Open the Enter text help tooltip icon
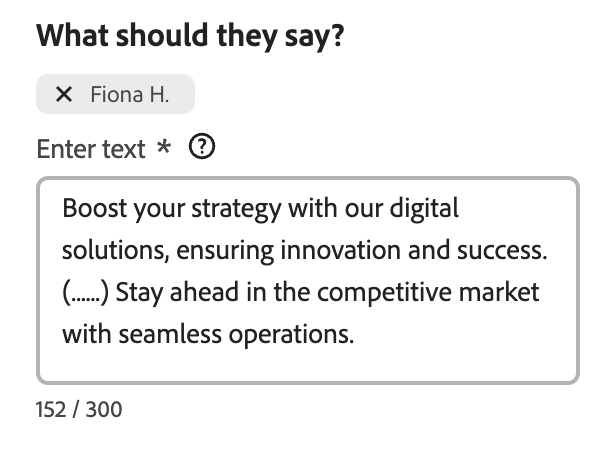Image resolution: width=612 pixels, height=456 pixels. tap(203, 148)
